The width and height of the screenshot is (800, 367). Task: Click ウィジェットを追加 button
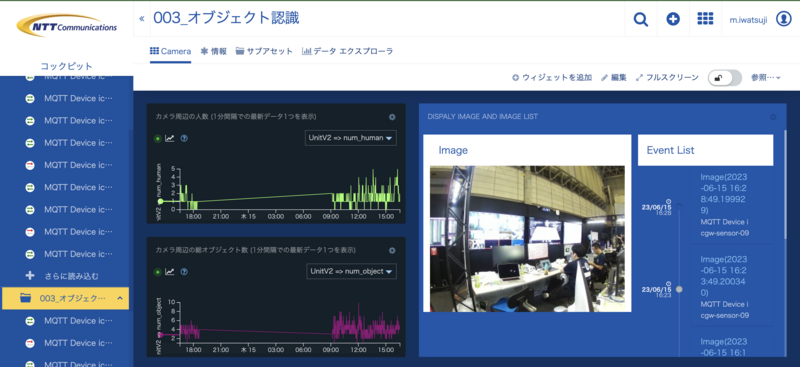click(552, 78)
